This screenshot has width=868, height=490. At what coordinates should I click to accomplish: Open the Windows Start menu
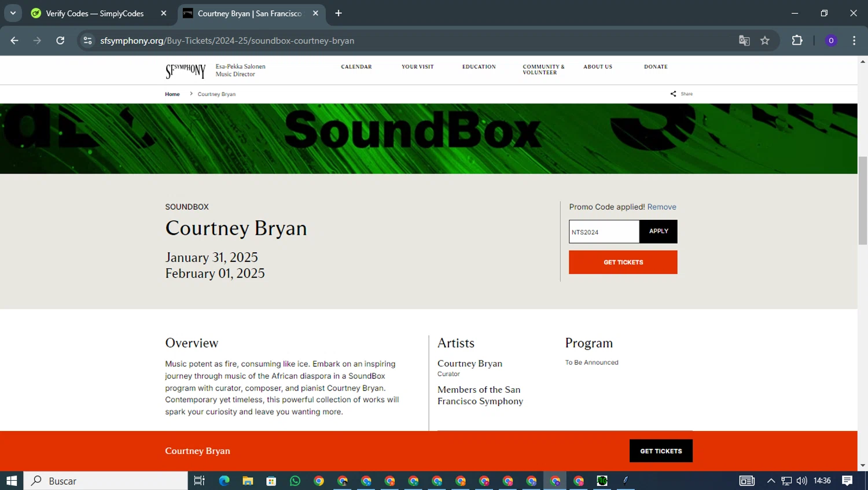(12, 481)
